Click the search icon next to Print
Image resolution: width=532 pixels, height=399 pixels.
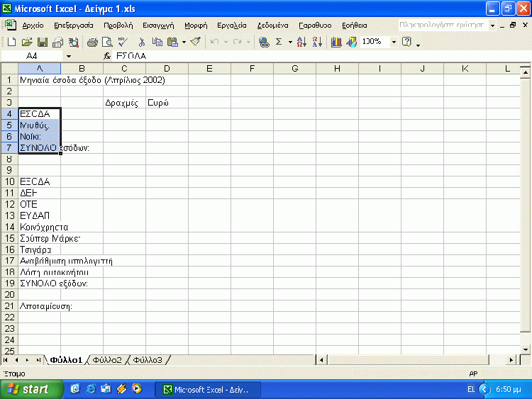(73, 42)
